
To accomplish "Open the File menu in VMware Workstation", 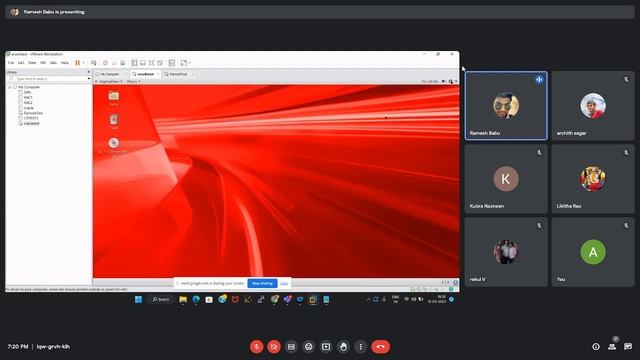I will 11,63.
